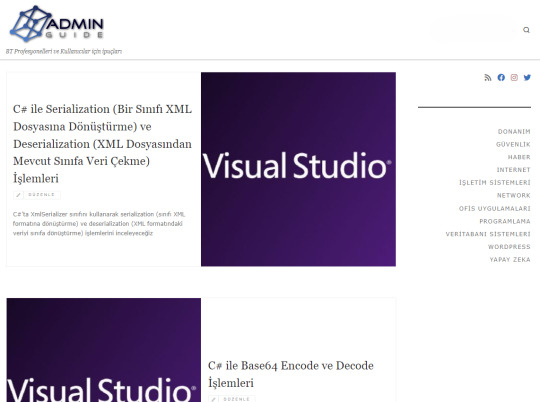The width and height of the screenshot is (540, 402).
Task: Open the OFİS UYGULAMALARI category
Action: pos(495,208)
